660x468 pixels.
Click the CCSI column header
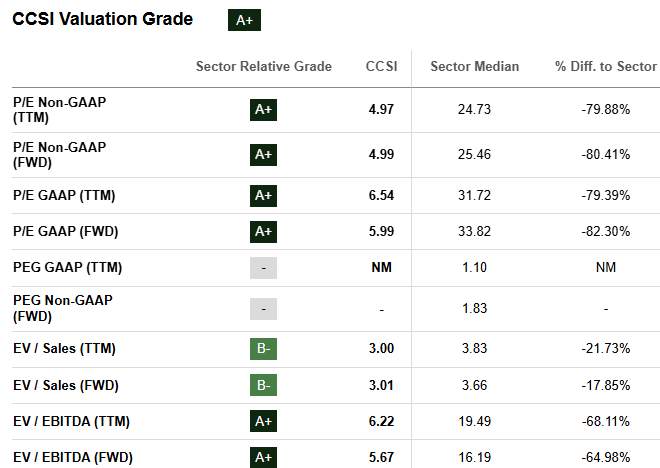click(381, 67)
